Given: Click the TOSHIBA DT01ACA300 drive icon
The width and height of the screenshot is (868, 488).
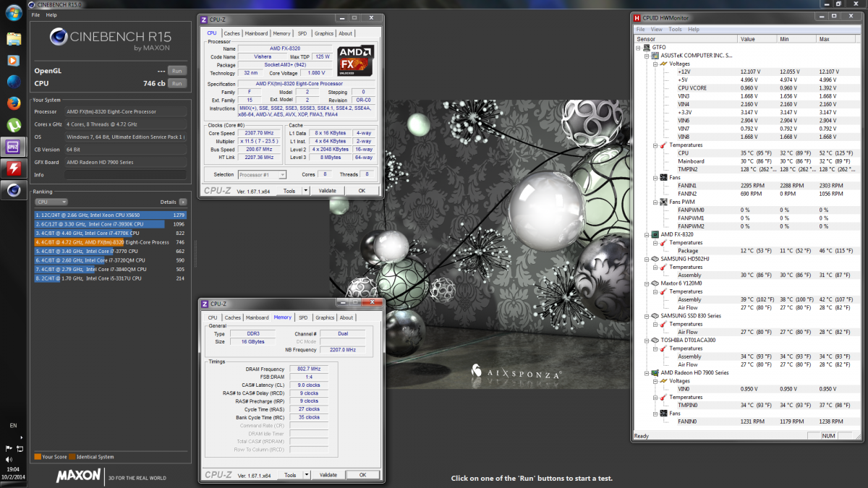Looking at the screenshot, I should (655, 340).
